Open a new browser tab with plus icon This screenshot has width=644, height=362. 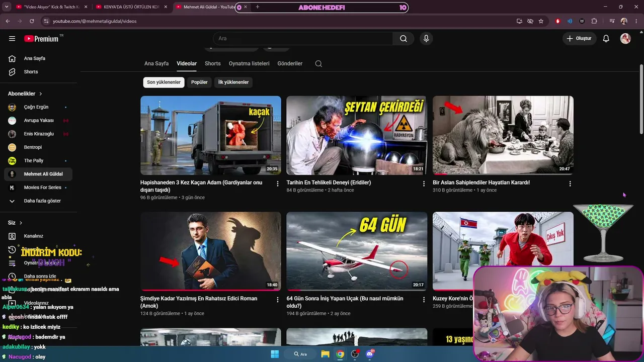coord(258,7)
